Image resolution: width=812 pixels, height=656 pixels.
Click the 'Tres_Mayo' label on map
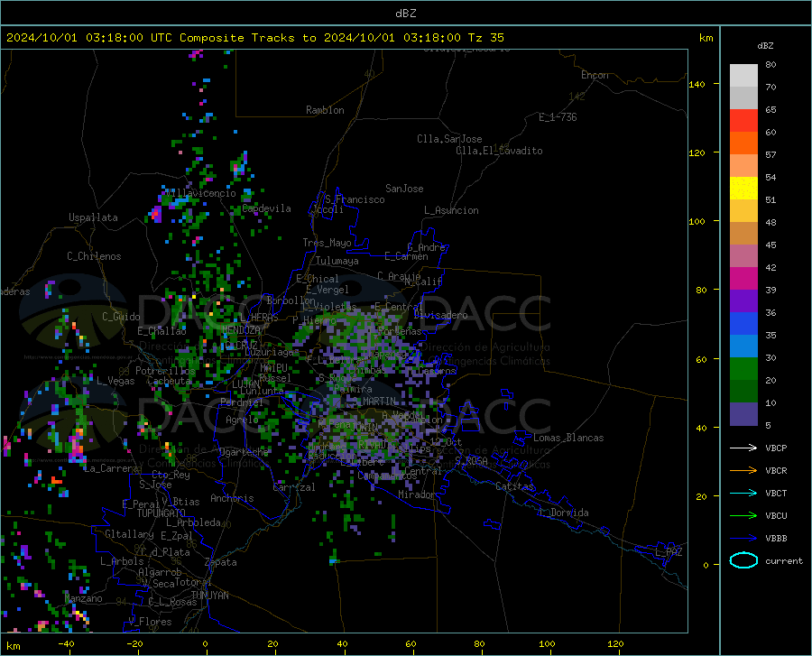327,243
